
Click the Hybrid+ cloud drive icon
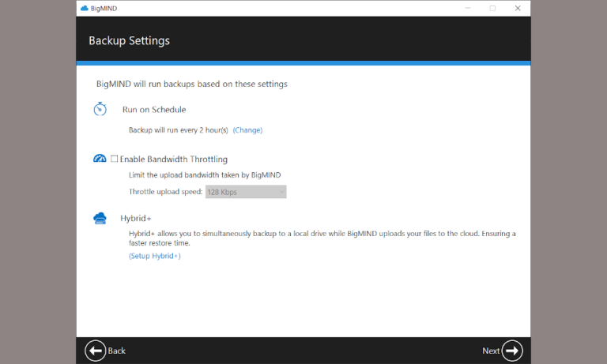(100, 218)
